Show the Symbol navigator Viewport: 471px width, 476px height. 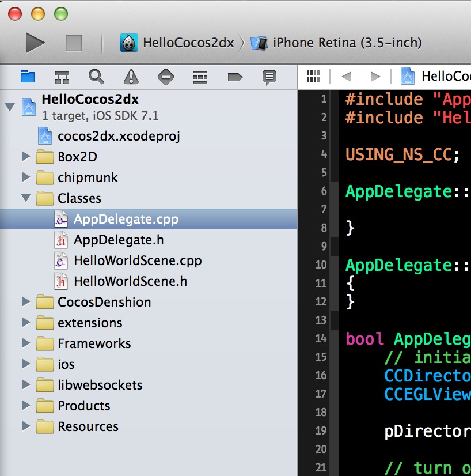62,77
